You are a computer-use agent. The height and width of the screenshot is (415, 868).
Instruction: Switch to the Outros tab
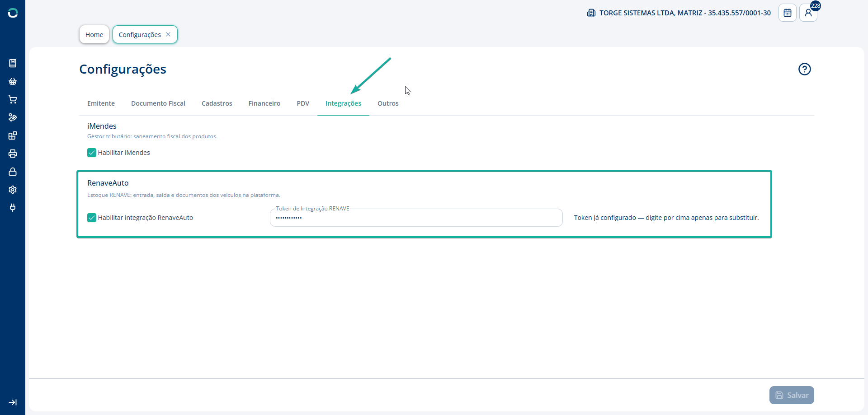coord(388,103)
